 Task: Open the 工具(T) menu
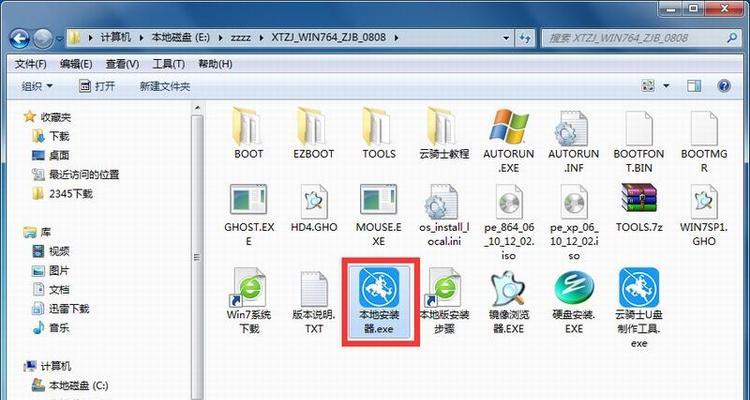coord(168,64)
